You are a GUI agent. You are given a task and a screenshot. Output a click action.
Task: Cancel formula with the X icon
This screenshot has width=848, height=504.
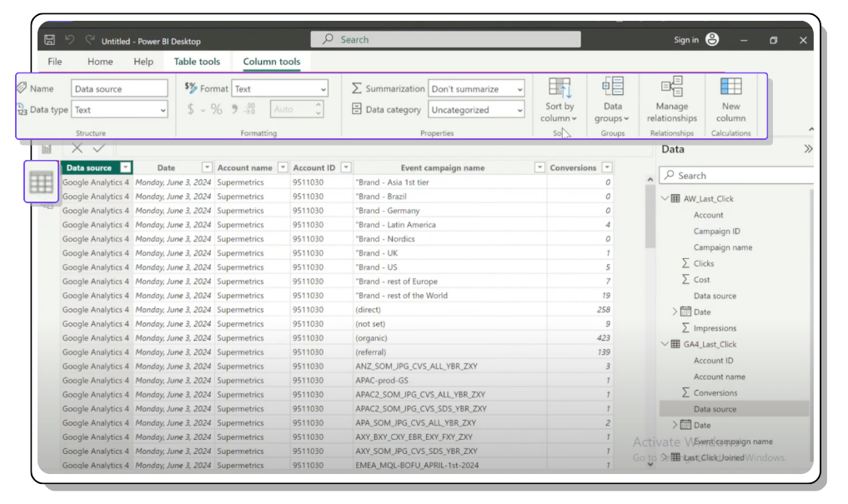(77, 148)
